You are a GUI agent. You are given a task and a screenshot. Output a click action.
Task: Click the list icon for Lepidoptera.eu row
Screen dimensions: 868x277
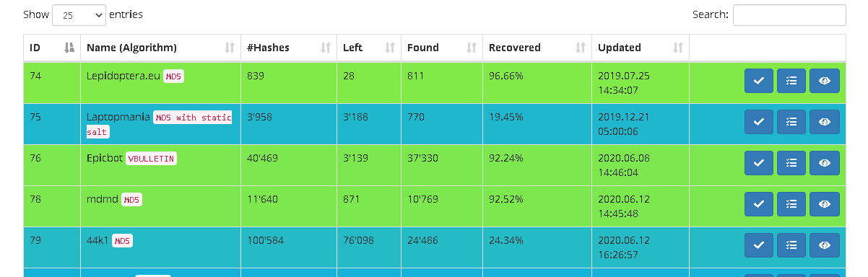791,81
